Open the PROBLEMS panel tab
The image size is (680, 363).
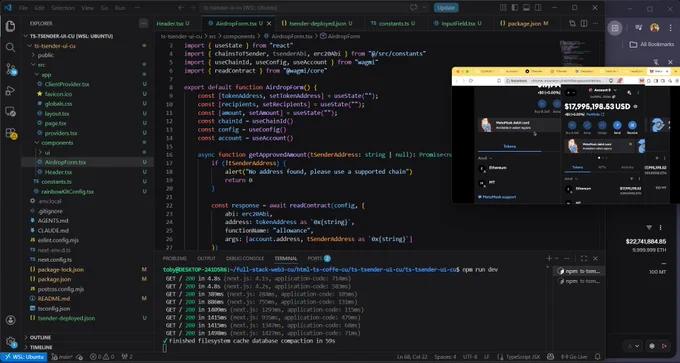(174, 258)
